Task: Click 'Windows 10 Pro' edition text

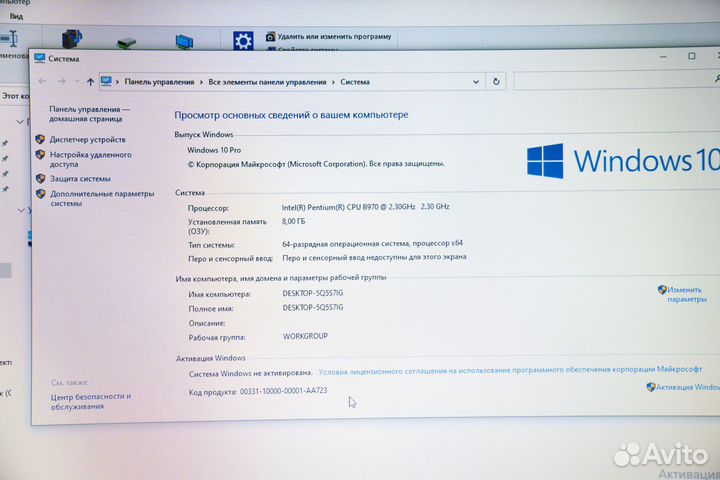Action: tap(214, 150)
